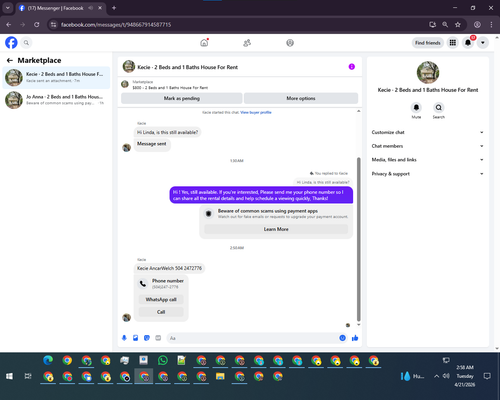Click Learn More on the scam warning

coord(276,229)
